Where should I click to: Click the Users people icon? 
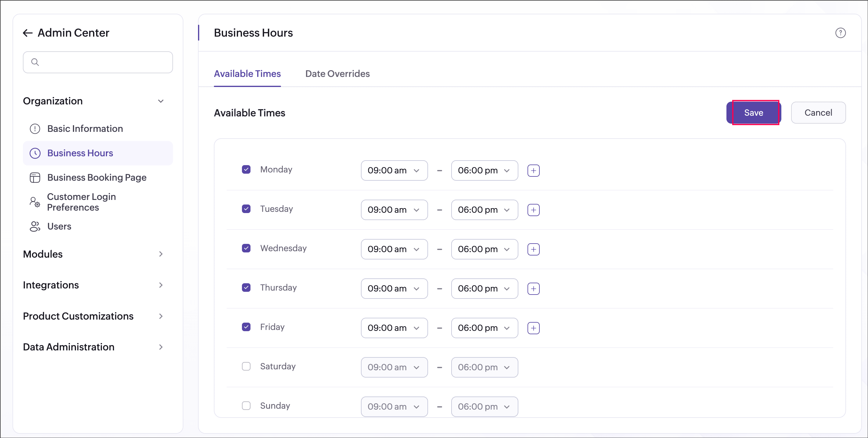[35, 226]
